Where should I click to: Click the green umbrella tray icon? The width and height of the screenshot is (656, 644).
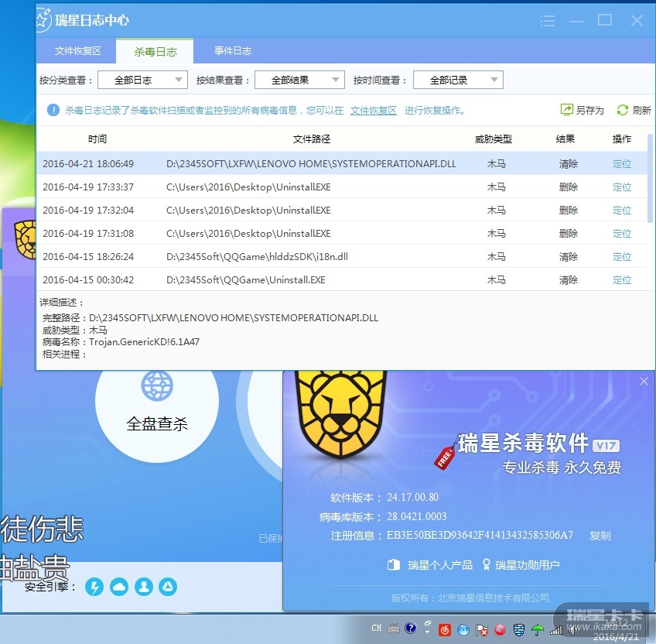[x=537, y=629]
